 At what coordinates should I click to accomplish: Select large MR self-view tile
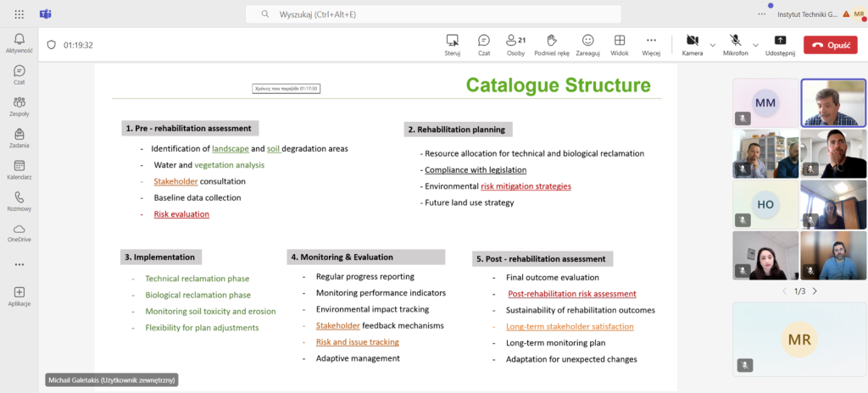coord(799,339)
